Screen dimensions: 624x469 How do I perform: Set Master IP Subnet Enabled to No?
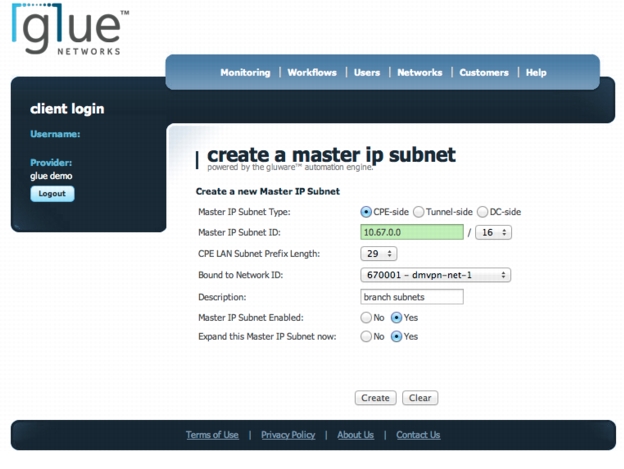(x=366, y=317)
